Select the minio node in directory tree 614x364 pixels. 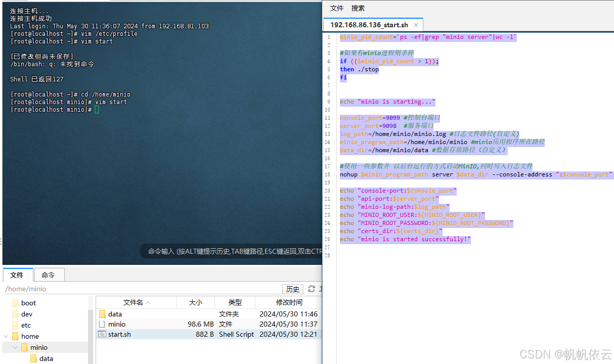click(39, 347)
